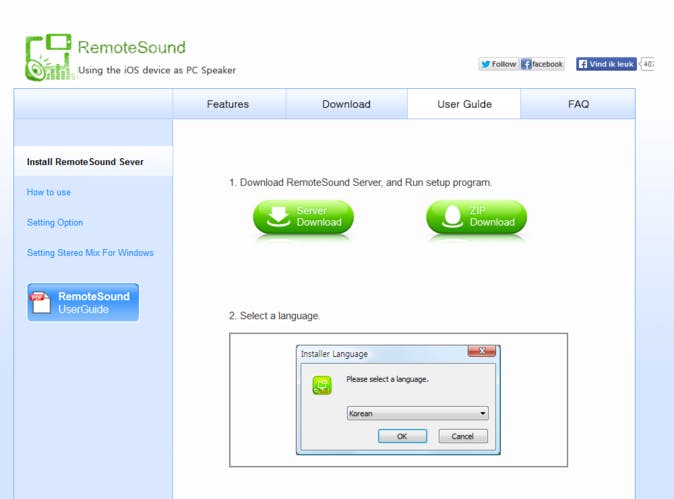Select the User Guide tab
The image size is (674, 499).
[464, 104]
